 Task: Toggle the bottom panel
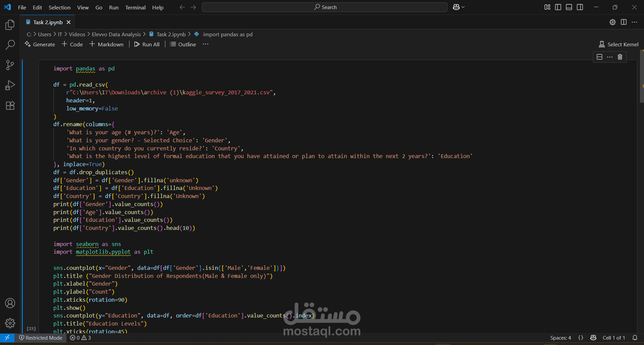[569, 7]
